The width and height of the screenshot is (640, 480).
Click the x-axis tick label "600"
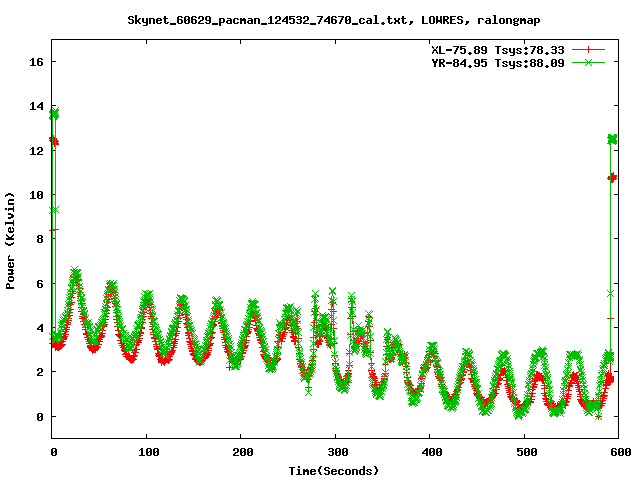tap(620, 452)
